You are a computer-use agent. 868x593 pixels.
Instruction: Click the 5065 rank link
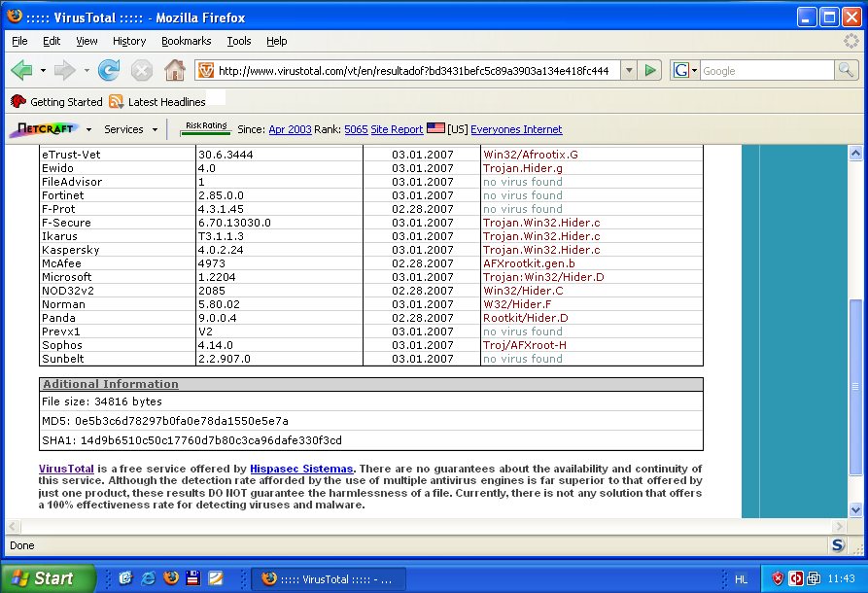click(x=356, y=129)
